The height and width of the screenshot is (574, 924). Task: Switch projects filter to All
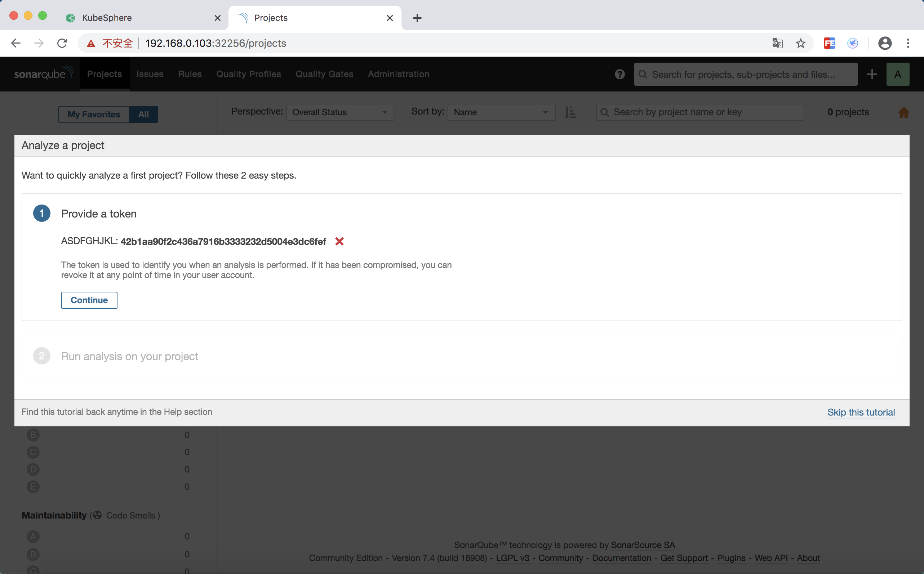(143, 114)
